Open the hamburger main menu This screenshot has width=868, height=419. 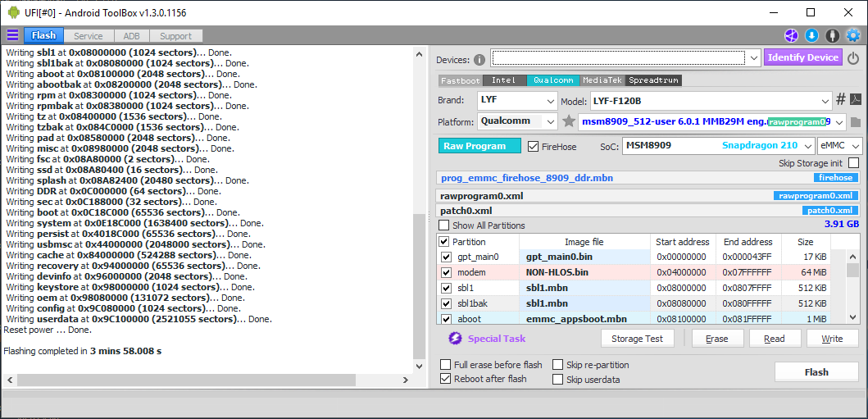coord(12,36)
